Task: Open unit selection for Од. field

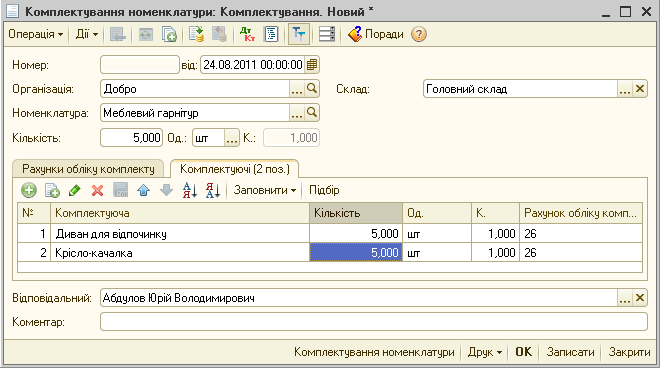Action: click(x=232, y=138)
